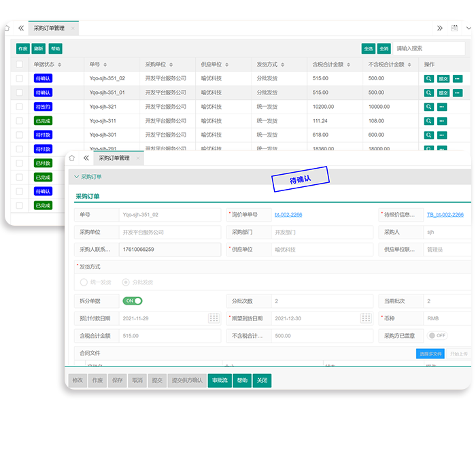476x476 pixels.
Task: Toggle the 拆分单据 ON switch
Action: [x=133, y=301]
